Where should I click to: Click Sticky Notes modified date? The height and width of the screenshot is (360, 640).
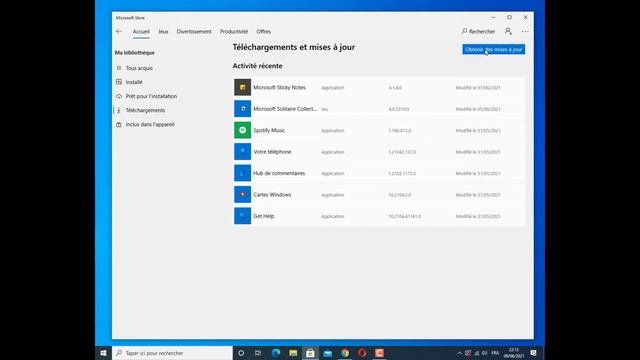[478, 88]
